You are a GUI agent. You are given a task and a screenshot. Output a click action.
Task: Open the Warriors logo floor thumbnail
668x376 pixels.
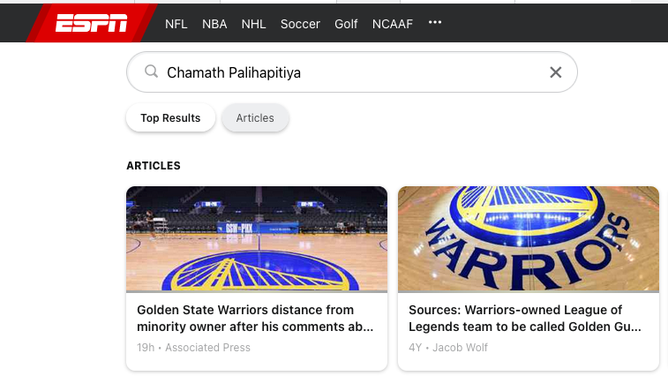coord(528,239)
